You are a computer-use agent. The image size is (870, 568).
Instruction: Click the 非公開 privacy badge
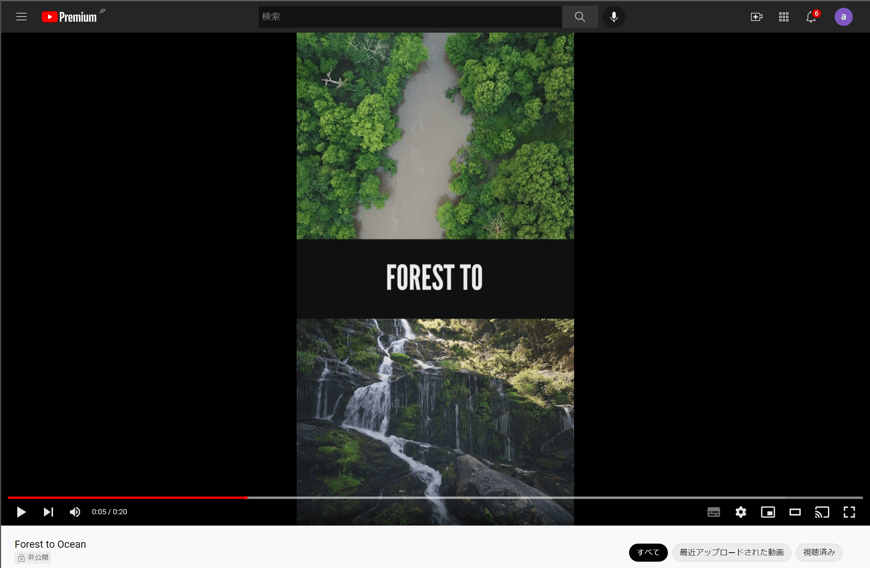coord(33,557)
